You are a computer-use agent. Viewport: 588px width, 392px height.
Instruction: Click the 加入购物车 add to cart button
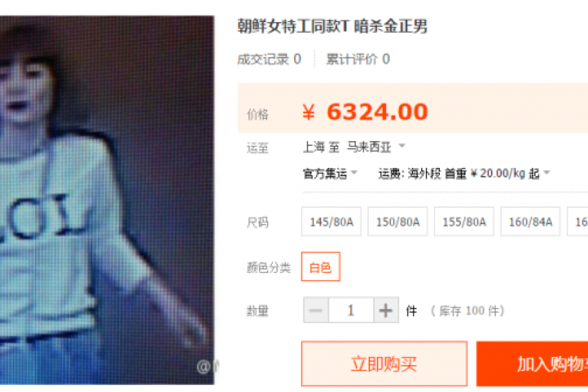(532, 364)
